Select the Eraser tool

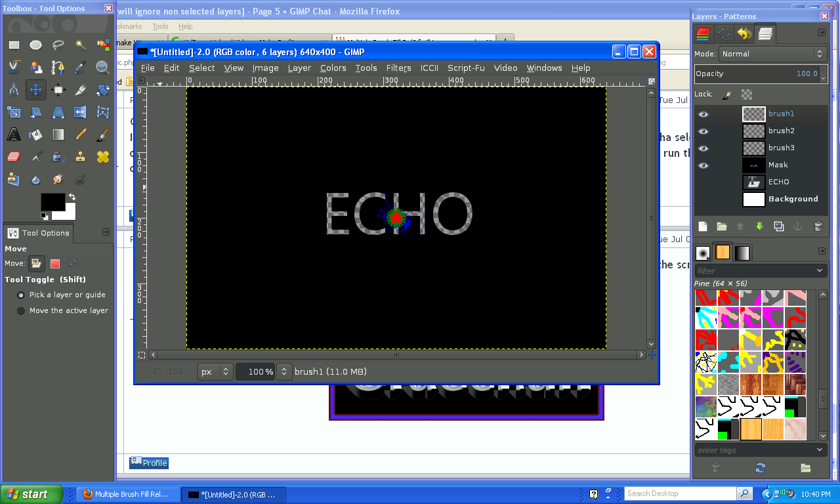(14, 157)
